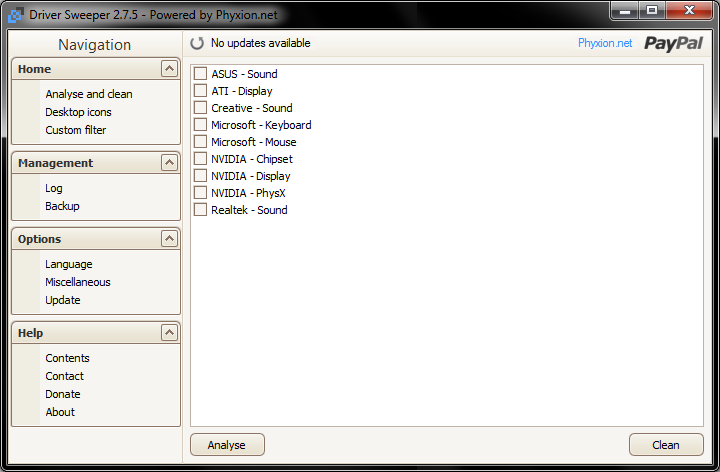
Task: Click the Driver Sweeper title bar icon
Action: tap(16, 15)
